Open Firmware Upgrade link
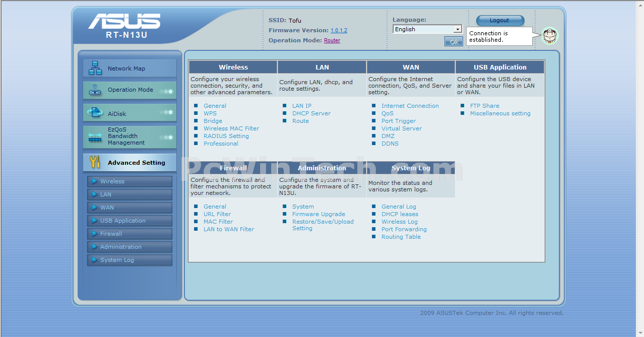The width and height of the screenshot is (644, 337). (318, 214)
